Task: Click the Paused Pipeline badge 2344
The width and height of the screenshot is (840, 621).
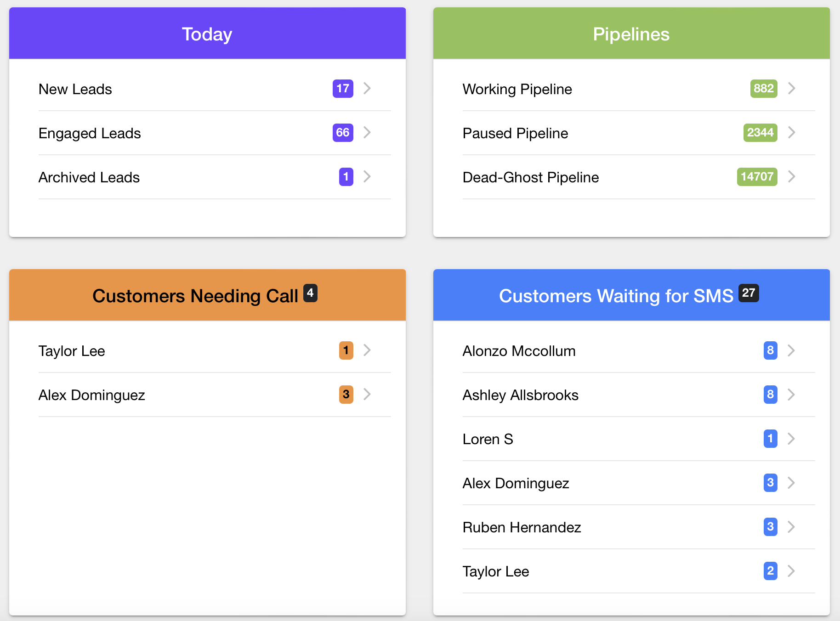Action: (760, 133)
